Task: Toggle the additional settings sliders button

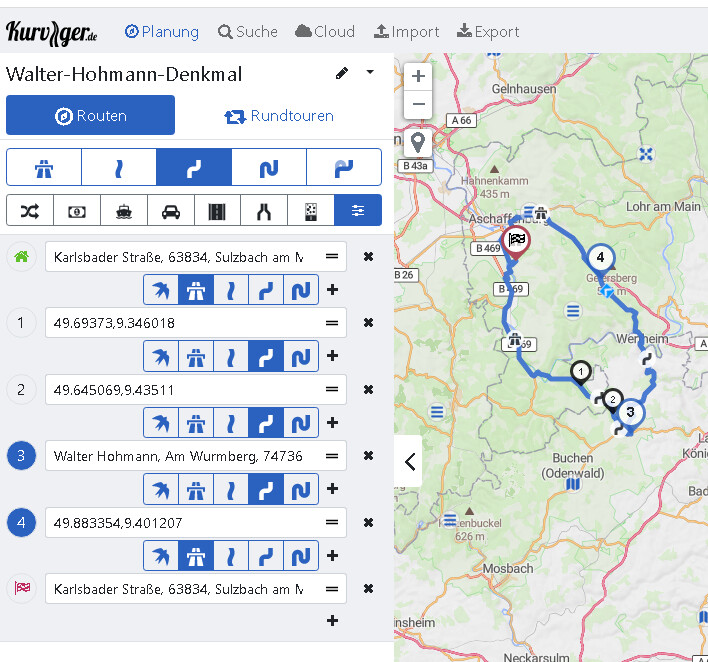Action: (x=358, y=211)
